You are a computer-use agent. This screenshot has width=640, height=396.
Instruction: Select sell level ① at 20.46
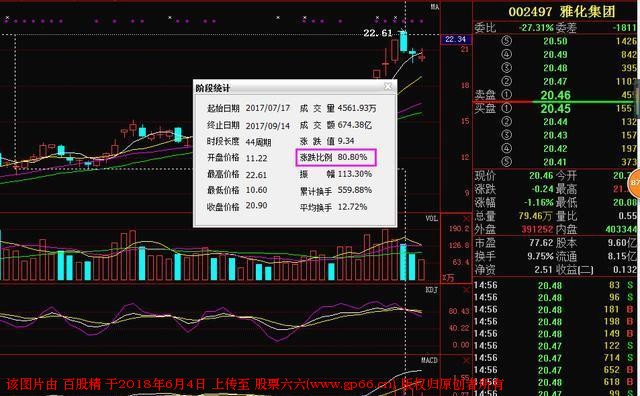click(556, 95)
